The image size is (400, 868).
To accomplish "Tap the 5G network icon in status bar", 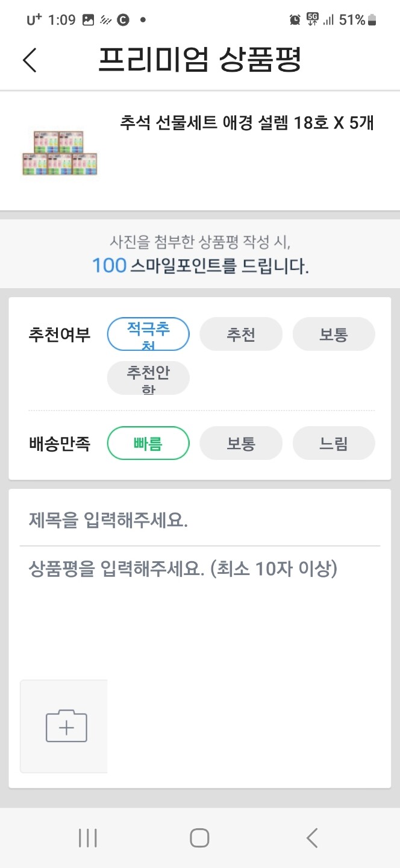I will click(x=313, y=19).
